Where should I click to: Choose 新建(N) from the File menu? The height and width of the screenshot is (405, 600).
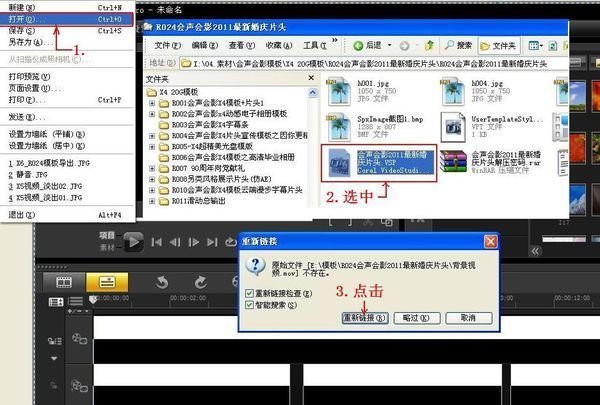pyautogui.click(x=67, y=7)
